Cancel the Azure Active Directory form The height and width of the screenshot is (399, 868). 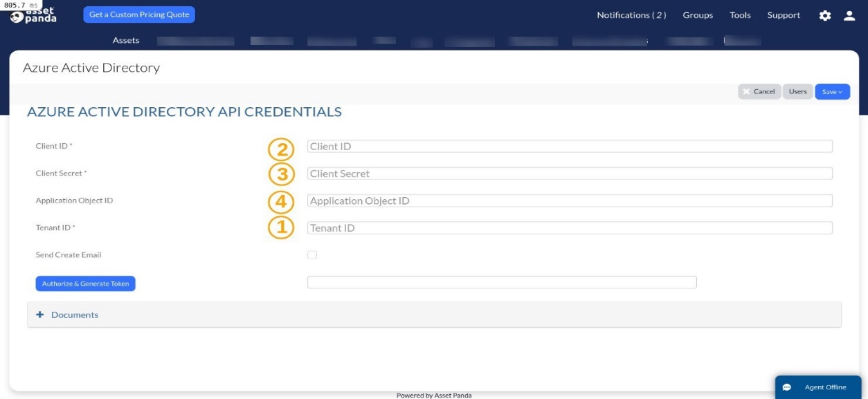[759, 91]
